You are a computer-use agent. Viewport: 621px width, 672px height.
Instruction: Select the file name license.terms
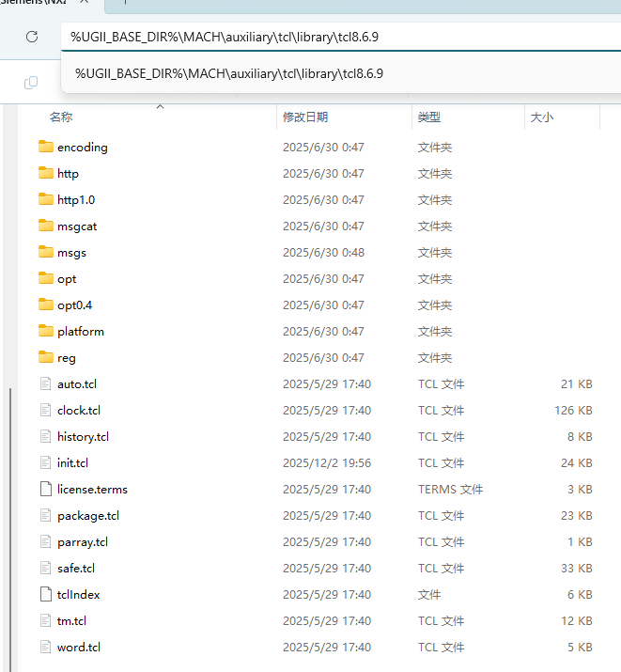click(x=92, y=490)
